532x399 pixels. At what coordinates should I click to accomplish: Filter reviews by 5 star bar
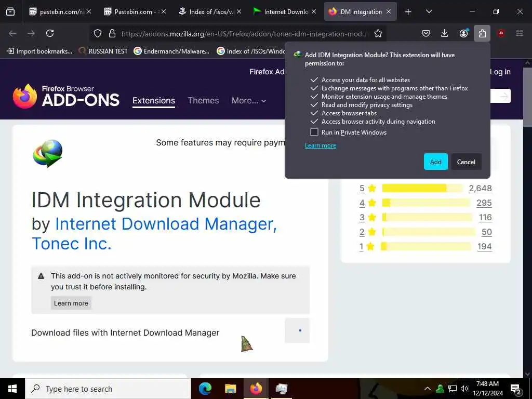pos(422,188)
